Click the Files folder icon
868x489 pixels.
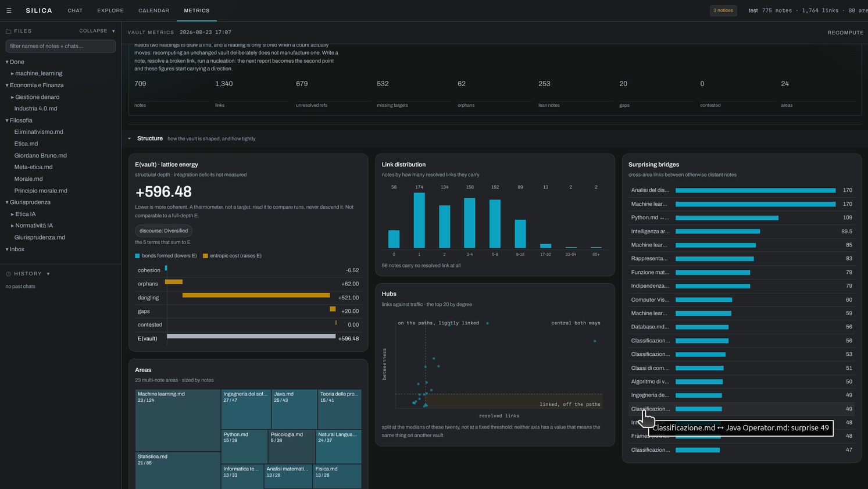pyautogui.click(x=8, y=31)
